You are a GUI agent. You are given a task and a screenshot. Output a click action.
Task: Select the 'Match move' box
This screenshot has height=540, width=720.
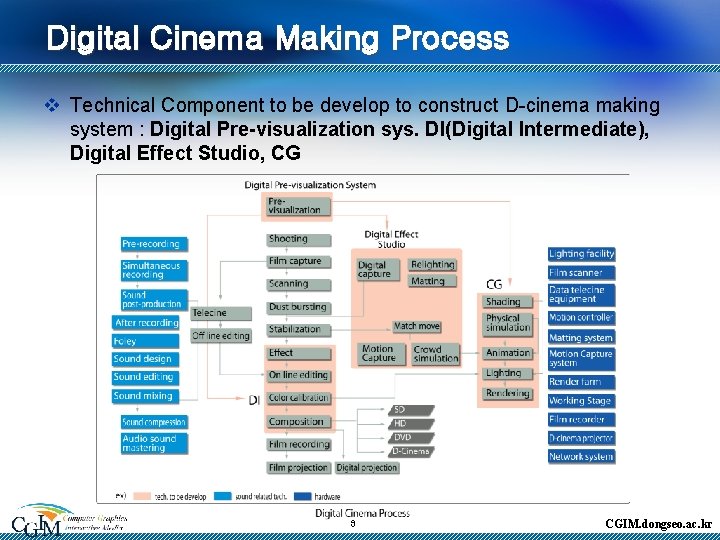417,326
